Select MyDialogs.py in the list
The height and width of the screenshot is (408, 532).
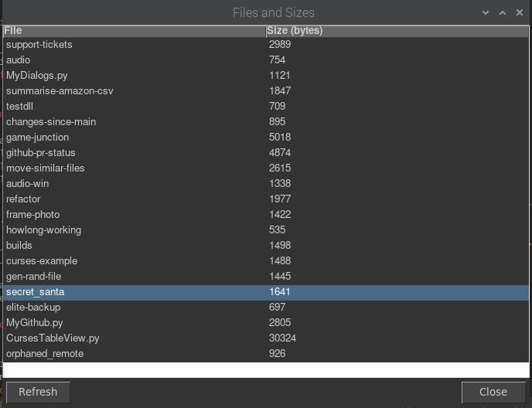pos(266,75)
